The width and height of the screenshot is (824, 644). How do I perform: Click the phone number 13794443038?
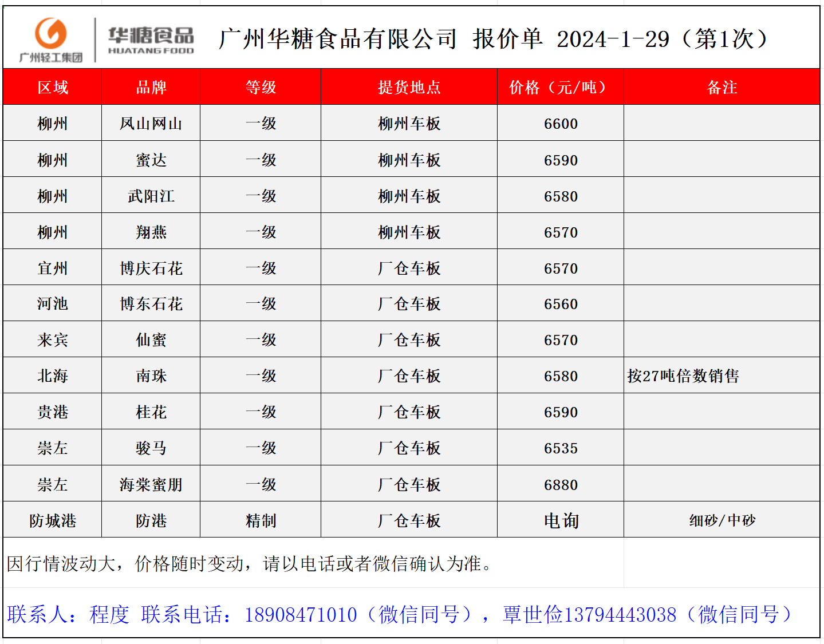(620, 615)
